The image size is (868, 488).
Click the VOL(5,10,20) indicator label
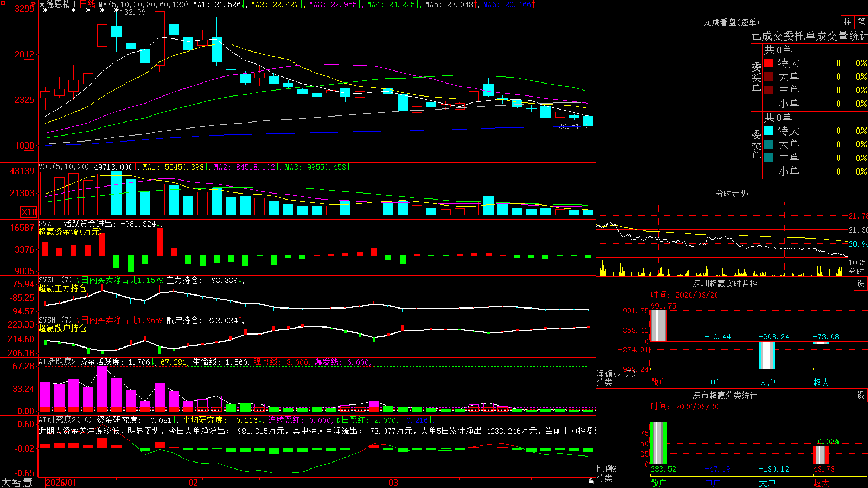point(63,167)
